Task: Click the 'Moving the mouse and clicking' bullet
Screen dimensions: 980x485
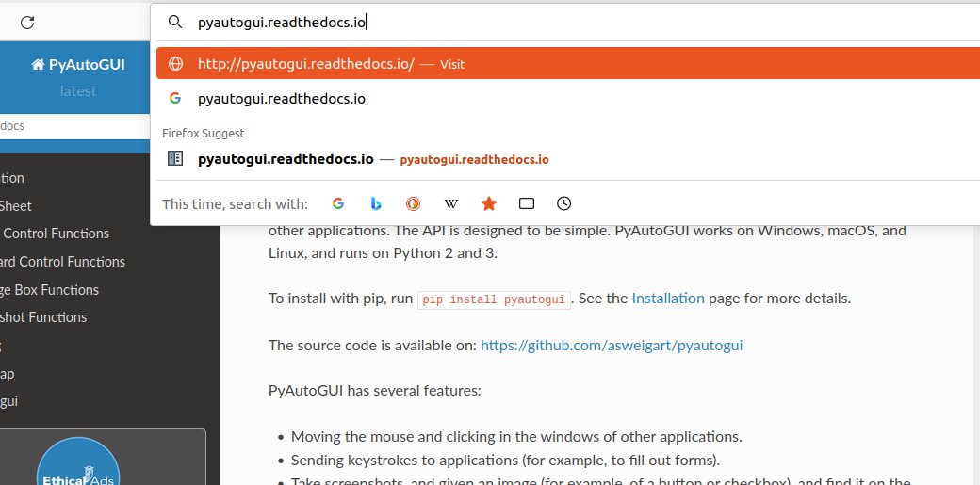Action: [x=517, y=437]
